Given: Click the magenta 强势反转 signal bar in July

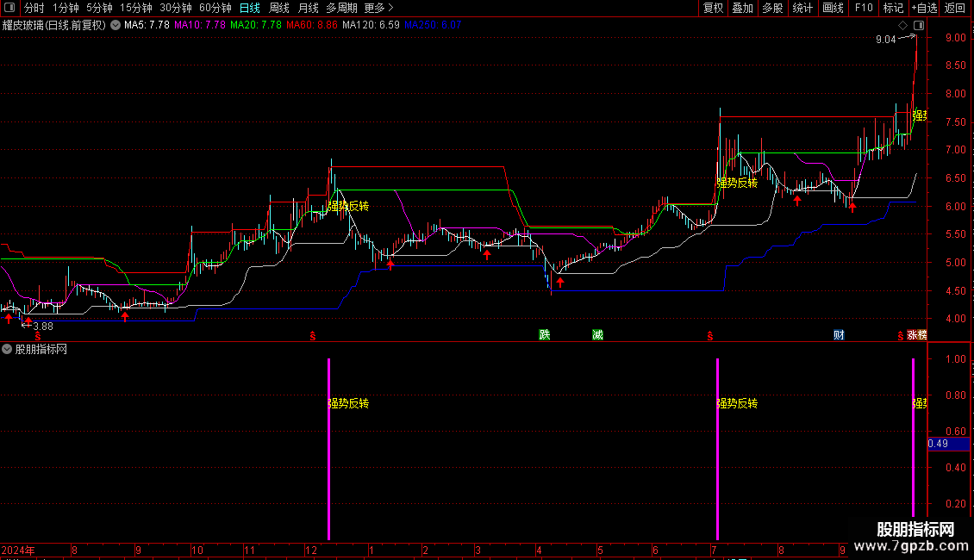Looking at the screenshot, I should point(717,448).
